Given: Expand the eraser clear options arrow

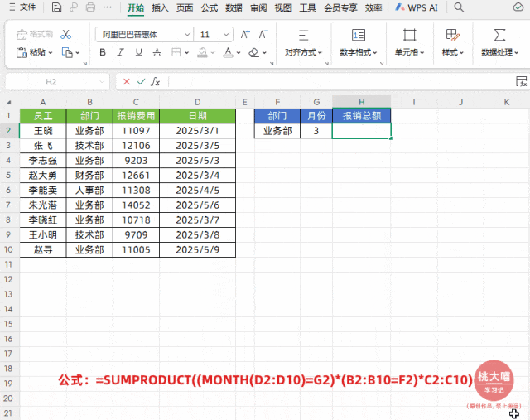Looking at the screenshot, I should [264, 53].
